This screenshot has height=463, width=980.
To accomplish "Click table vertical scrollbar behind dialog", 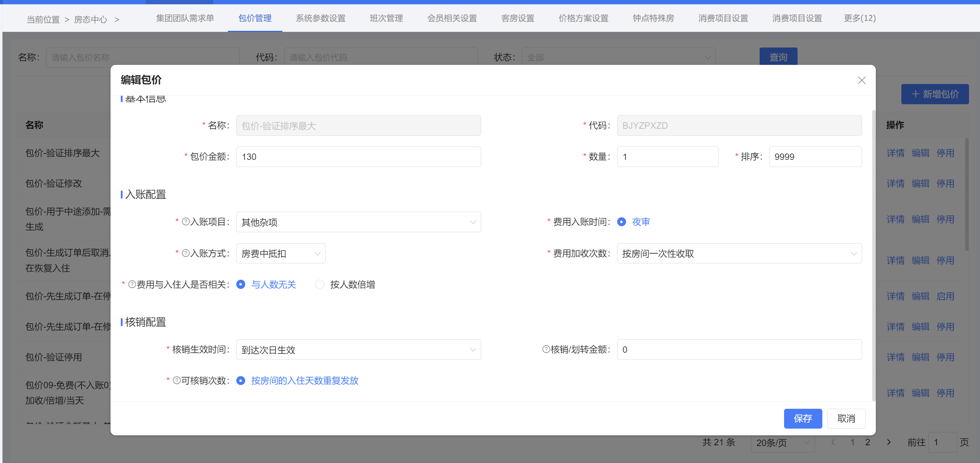I will tap(967, 194).
